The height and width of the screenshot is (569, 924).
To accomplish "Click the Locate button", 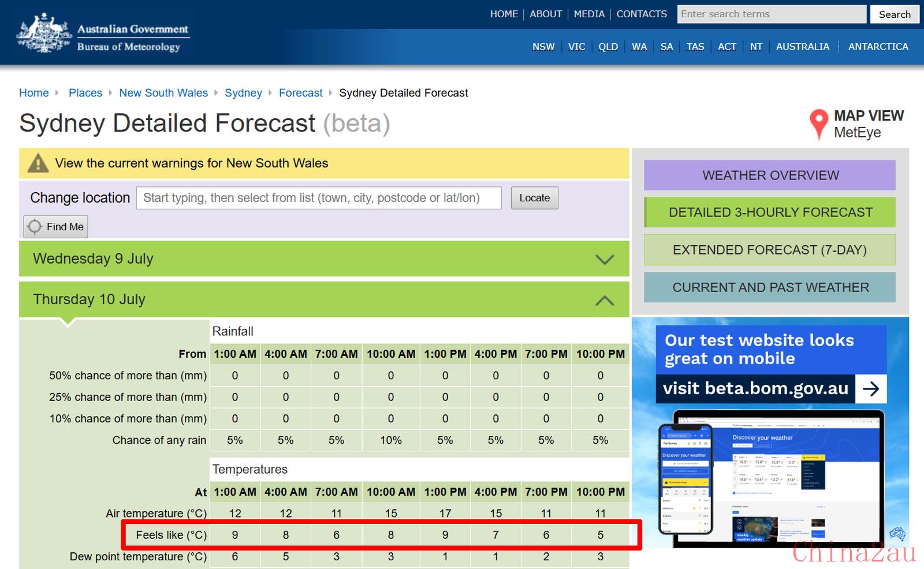I will pyautogui.click(x=534, y=198).
